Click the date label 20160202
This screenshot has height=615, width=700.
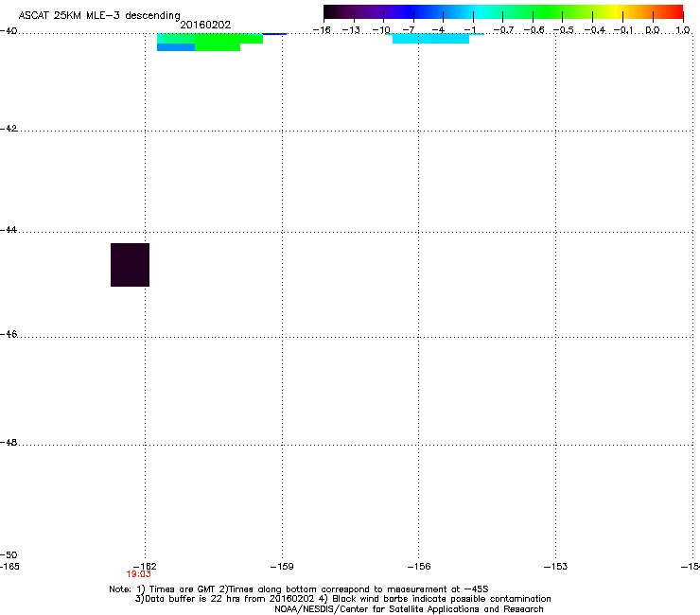205,25
